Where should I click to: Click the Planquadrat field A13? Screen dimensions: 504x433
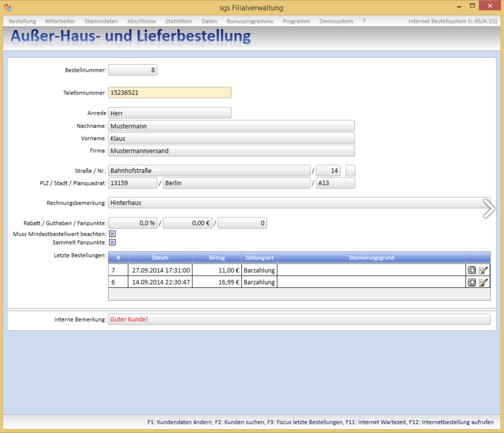coord(335,183)
